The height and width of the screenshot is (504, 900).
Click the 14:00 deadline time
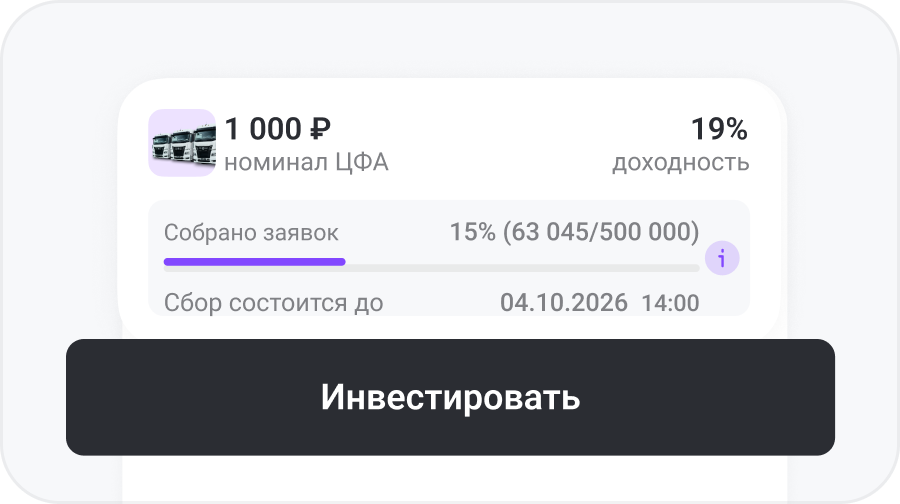[x=670, y=302]
